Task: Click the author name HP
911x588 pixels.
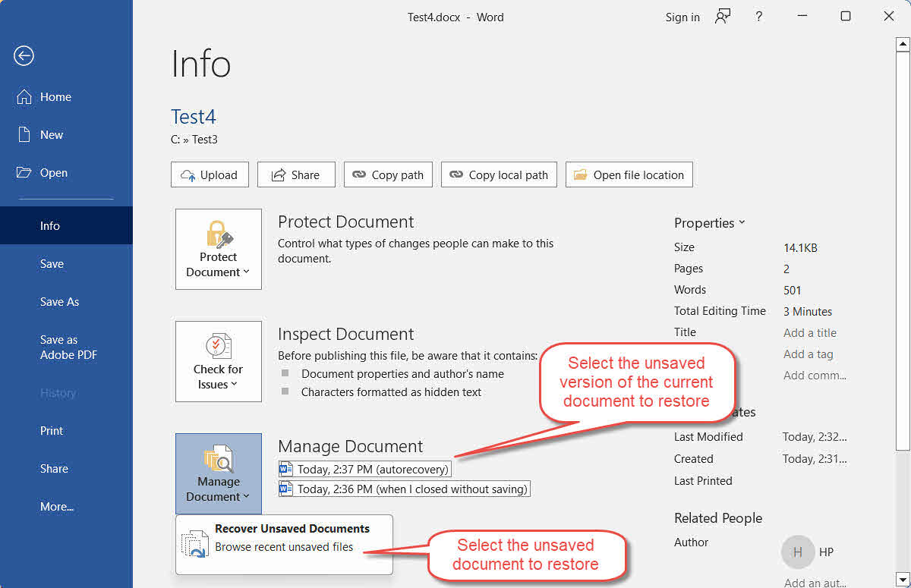Action: point(826,552)
